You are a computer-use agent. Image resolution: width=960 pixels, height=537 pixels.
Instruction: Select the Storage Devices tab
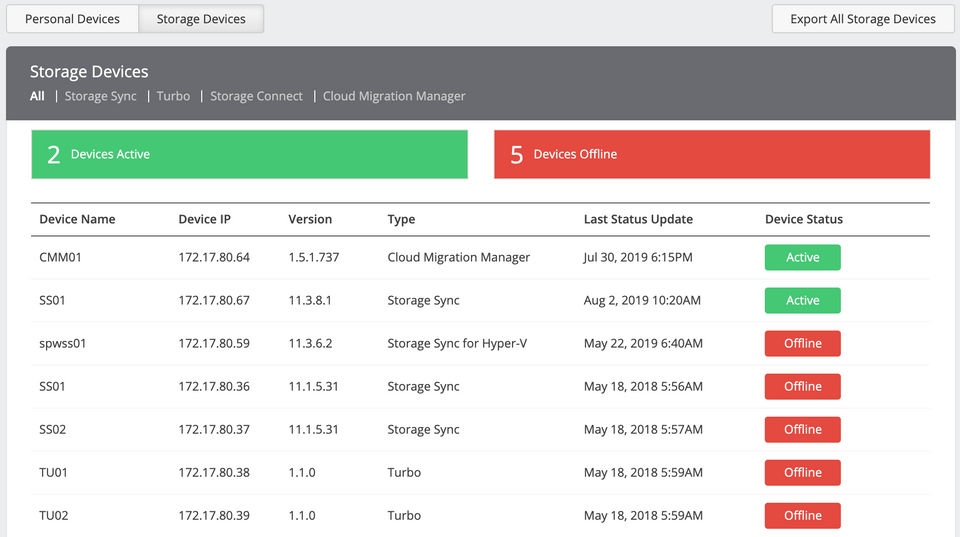[201, 19]
